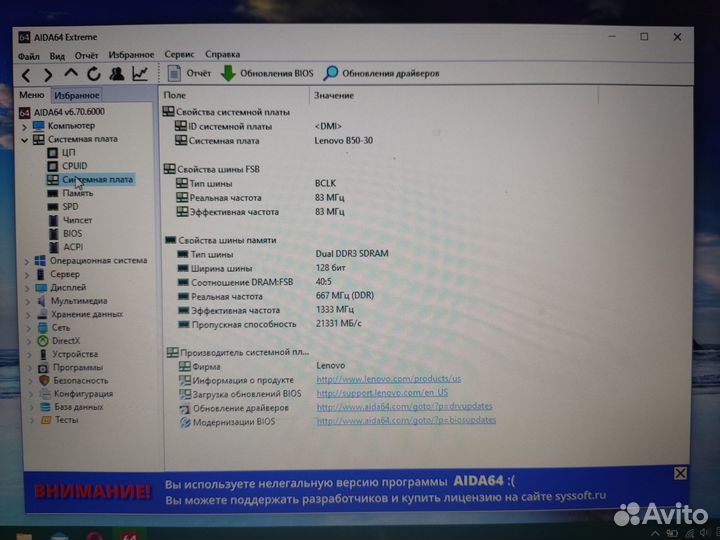This screenshot has width=720, height=540.
Task: Select the Dual DDR3 SDRAM value
Action: 352,253
